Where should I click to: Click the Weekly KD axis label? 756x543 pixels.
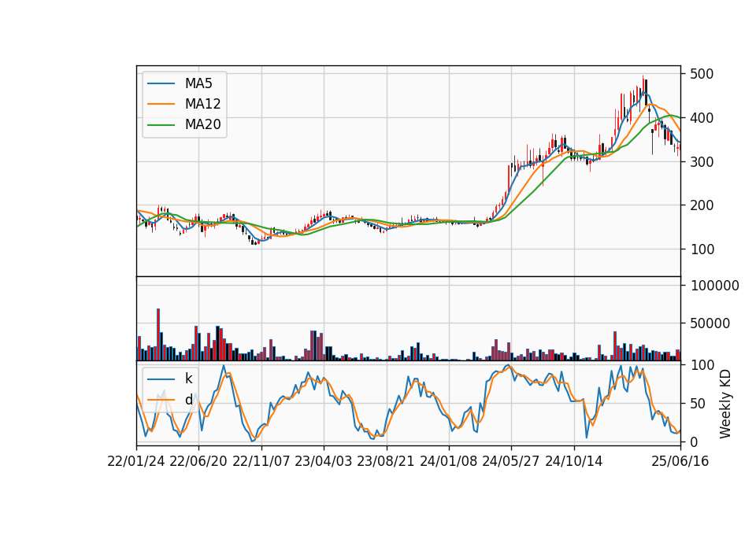[725, 404]
